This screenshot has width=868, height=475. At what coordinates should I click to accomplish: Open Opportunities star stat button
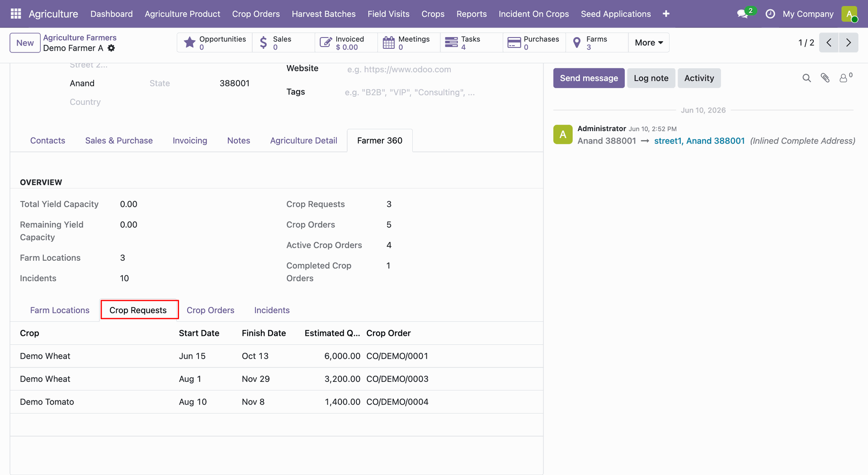215,42
